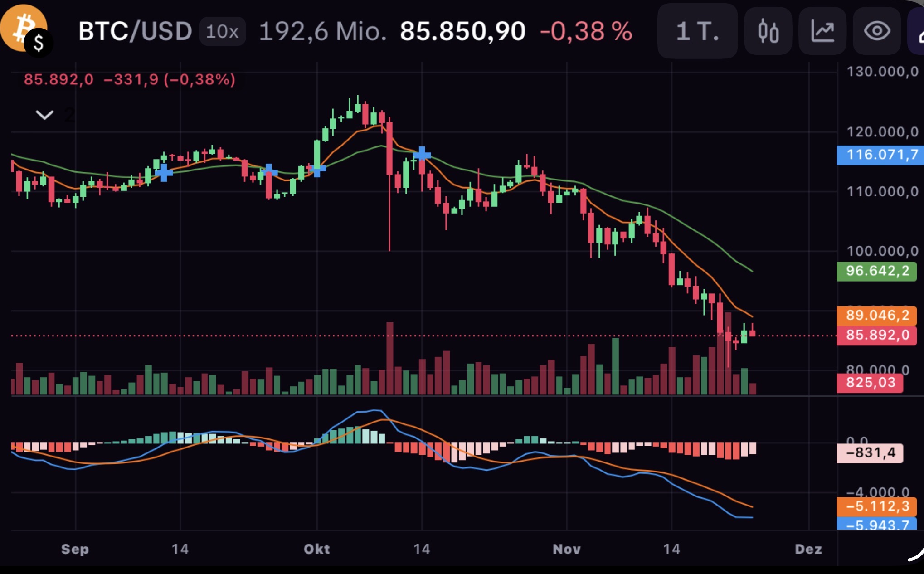This screenshot has width=924, height=574.
Task: Click the dollar sign badge icon
Action: coord(39,44)
